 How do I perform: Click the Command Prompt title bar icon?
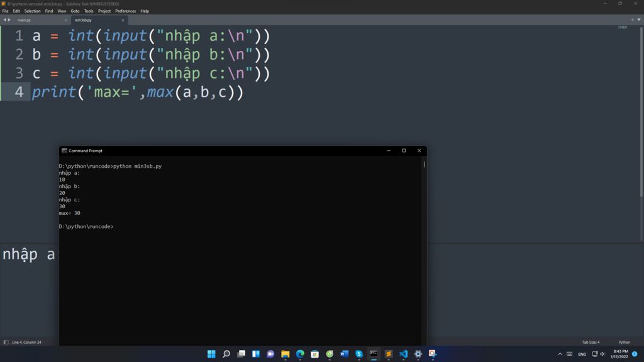[x=64, y=151]
